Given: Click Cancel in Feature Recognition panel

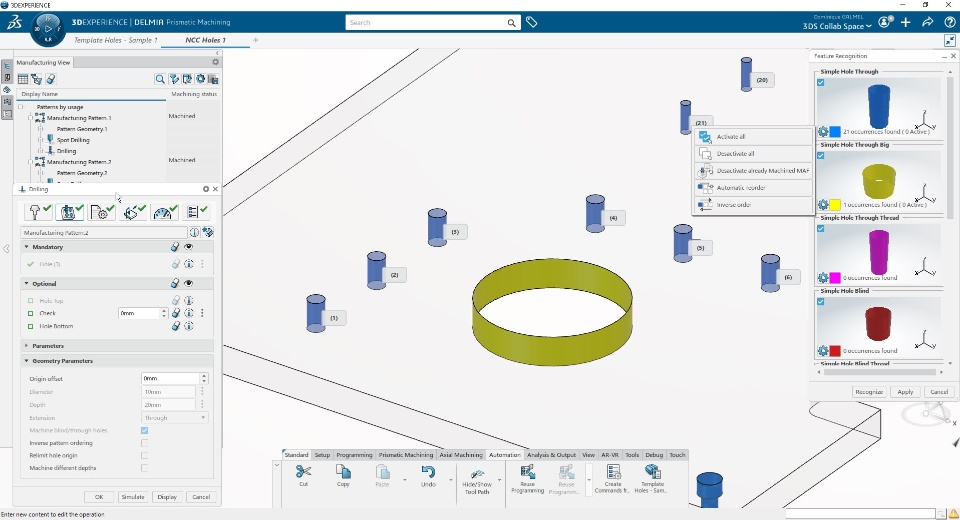Looking at the screenshot, I should (x=939, y=392).
